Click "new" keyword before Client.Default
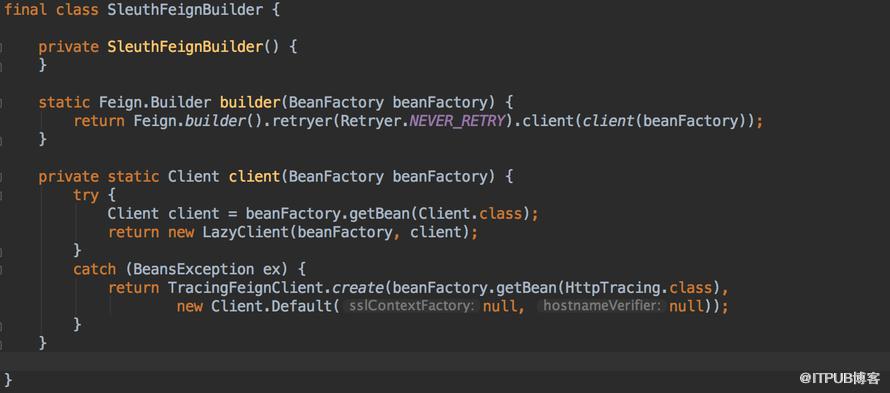 [190, 307]
